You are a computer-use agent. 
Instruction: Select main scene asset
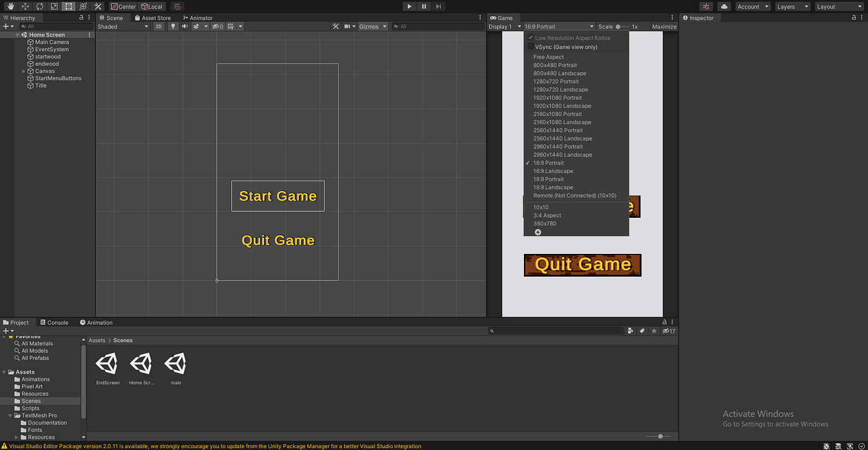point(176,369)
